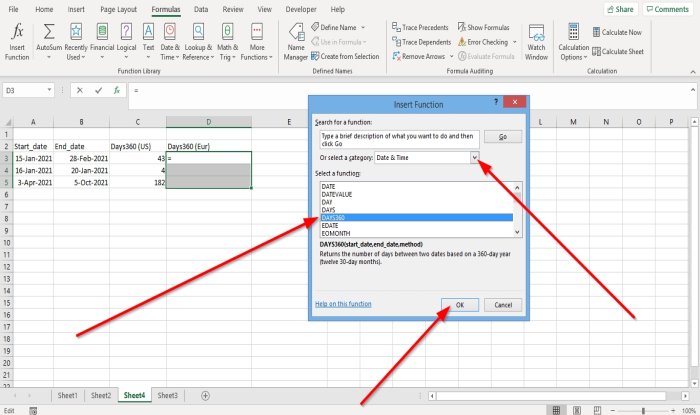Image resolution: width=700 pixels, height=415 pixels.
Task: Open the Sheet2 worksheet tab
Action: tap(101, 396)
